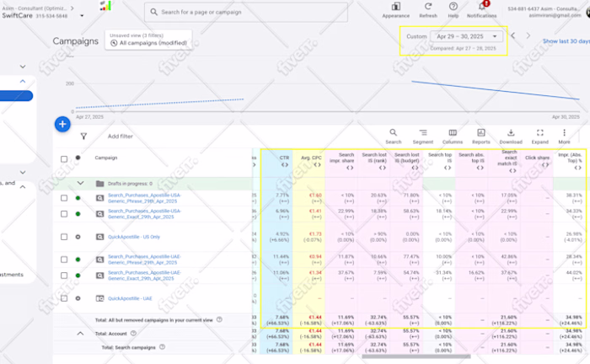The image size is (590, 364).
Task: Click the Drafts in progress folder icon
Action: 99,184
